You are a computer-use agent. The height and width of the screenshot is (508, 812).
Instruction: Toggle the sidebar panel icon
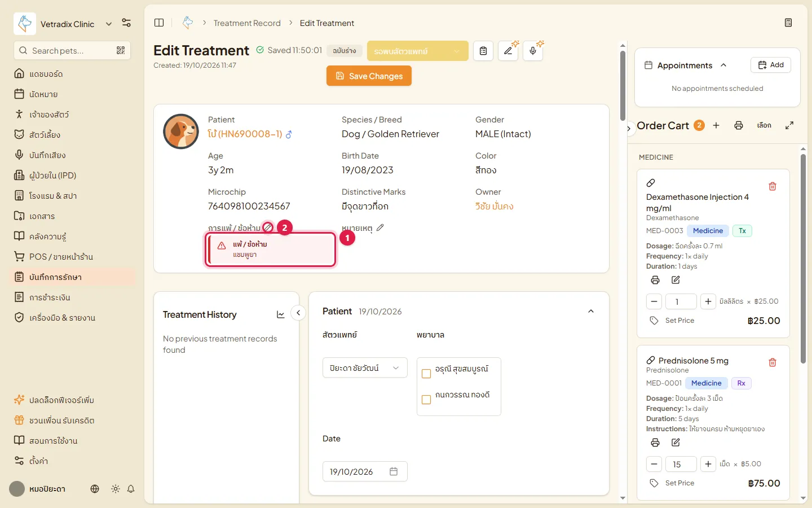coord(159,23)
